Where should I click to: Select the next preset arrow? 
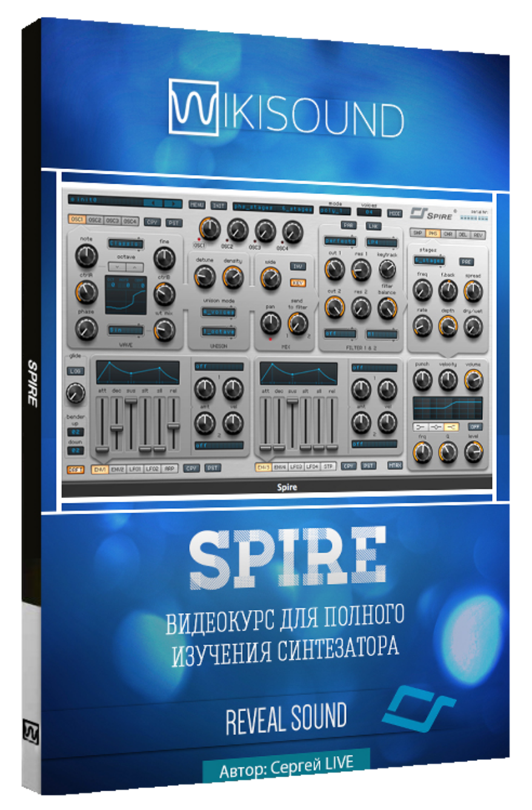click(173, 204)
